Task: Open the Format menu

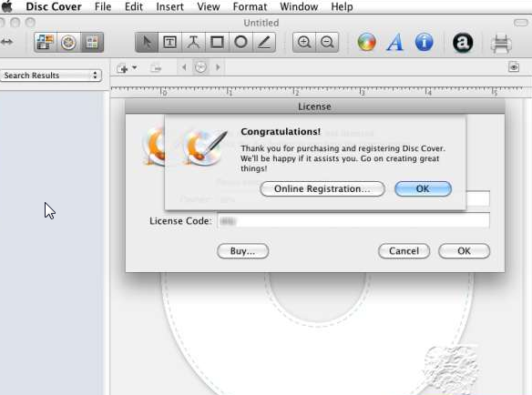Action: 250,6
